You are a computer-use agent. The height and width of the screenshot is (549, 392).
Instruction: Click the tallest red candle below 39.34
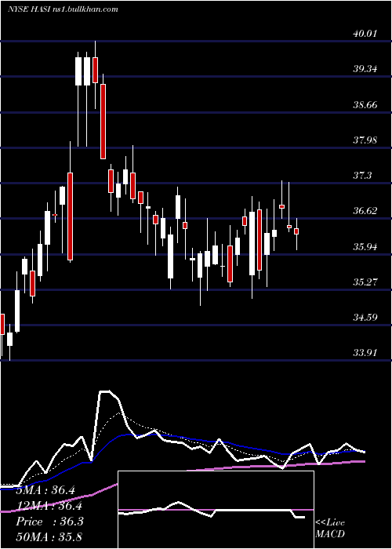coord(70,216)
